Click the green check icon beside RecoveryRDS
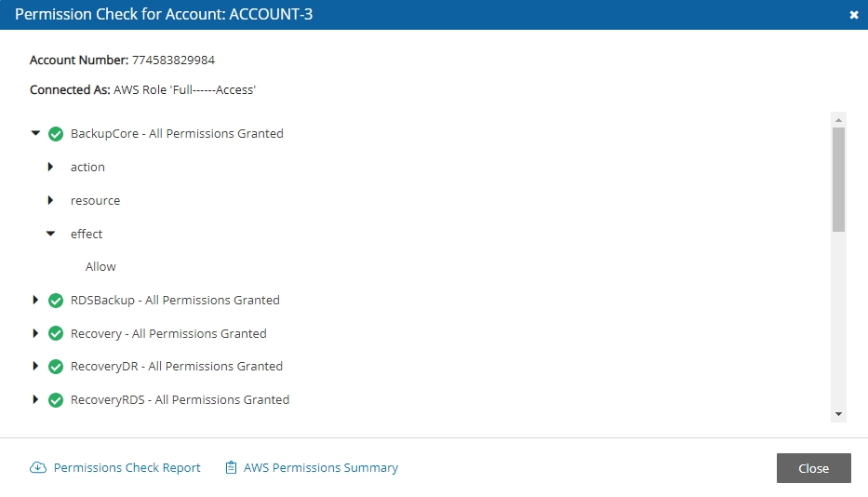Viewport: 868px width, 497px height. point(56,400)
